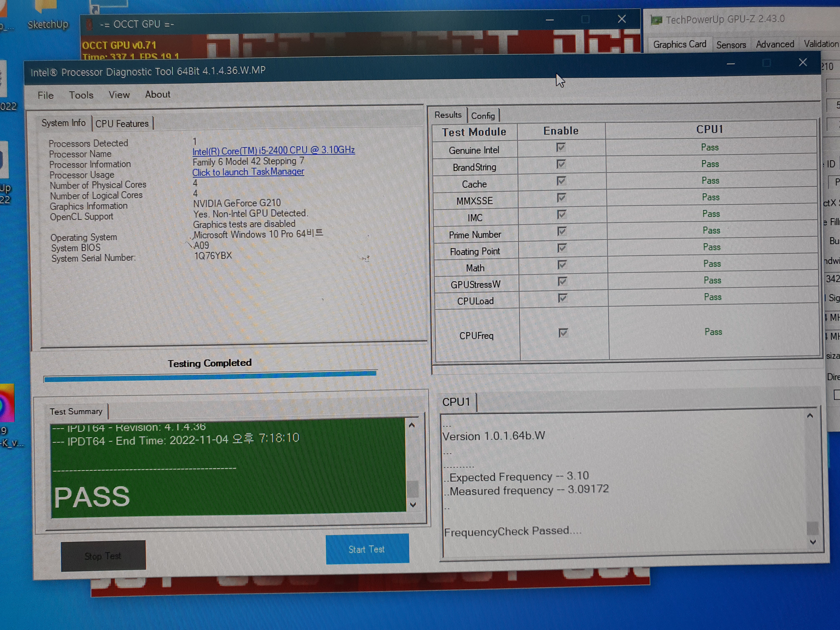Toggle the Cache enable checkbox
This screenshot has height=630, width=840.
point(561,181)
